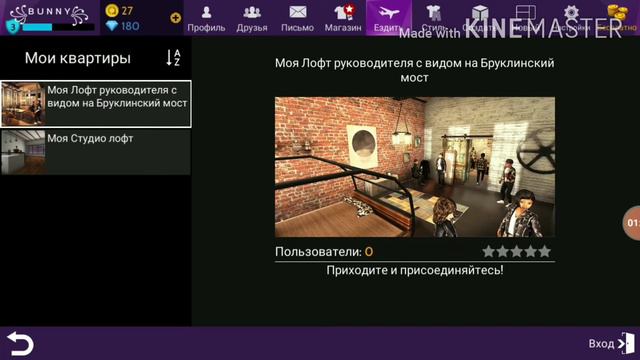Open the Профиль tab
The width and height of the screenshot is (640, 360).
click(206, 18)
